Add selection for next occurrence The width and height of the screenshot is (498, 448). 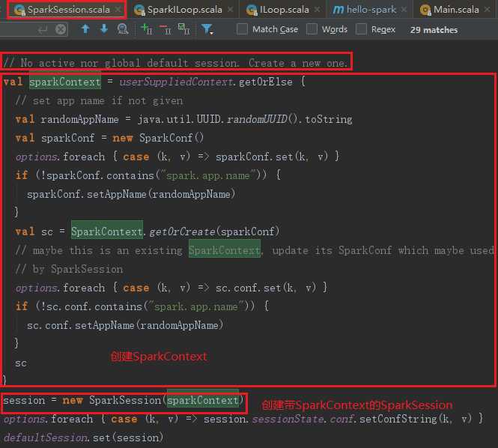click(147, 29)
